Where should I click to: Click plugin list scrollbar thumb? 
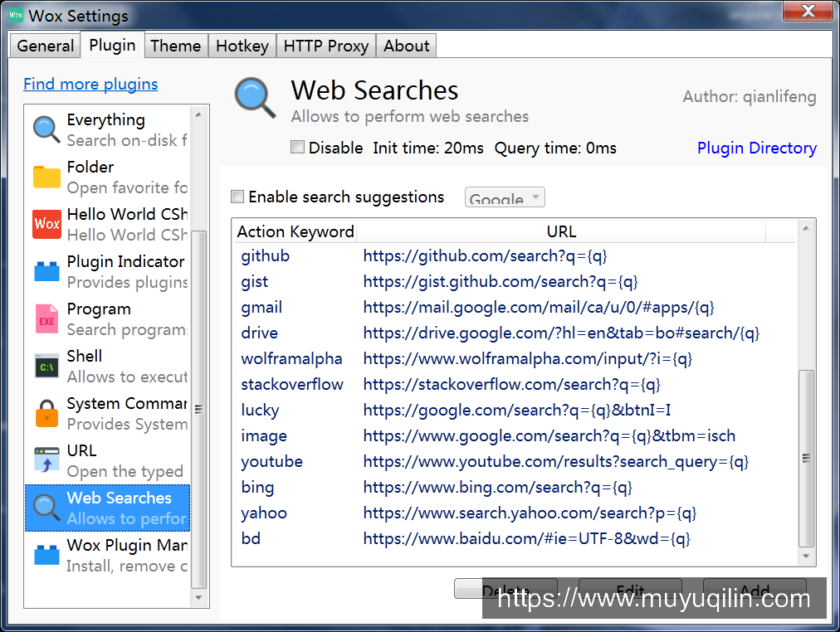point(198,410)
